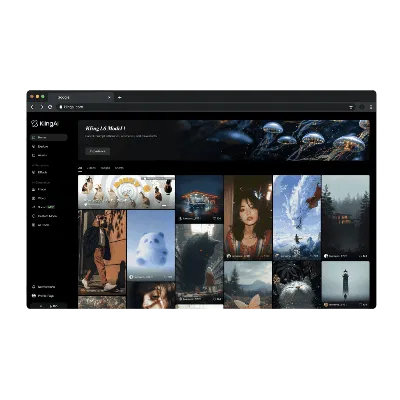Screen dimensions: 400x400
Task: Open the mountain landscape with butterfly thumbnail
Action: [x=248, y=285]
